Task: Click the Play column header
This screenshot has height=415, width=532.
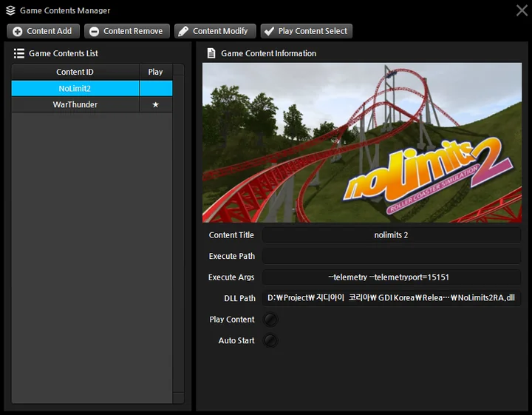Action: click(156, 72)
